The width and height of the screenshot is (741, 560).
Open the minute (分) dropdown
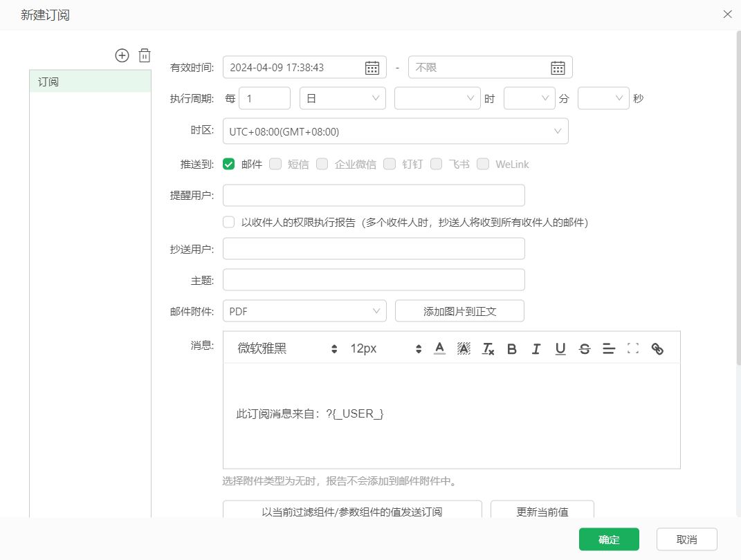click(x=529, y=98)
